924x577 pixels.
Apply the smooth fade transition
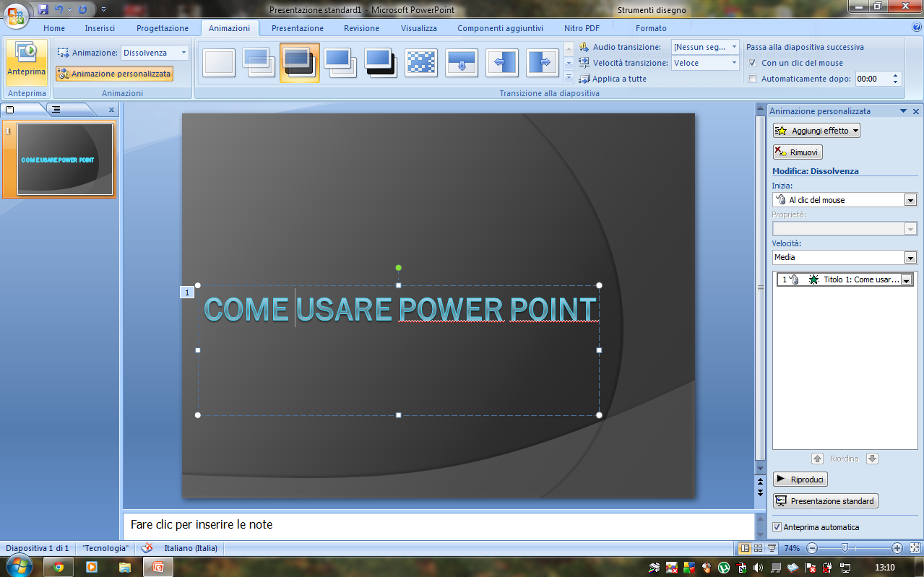pyautogui.click(x=259, y=63)
